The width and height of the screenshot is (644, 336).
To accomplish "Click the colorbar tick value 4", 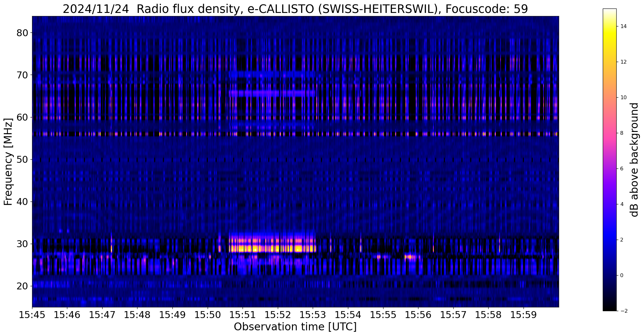I will tap(621, 204).
